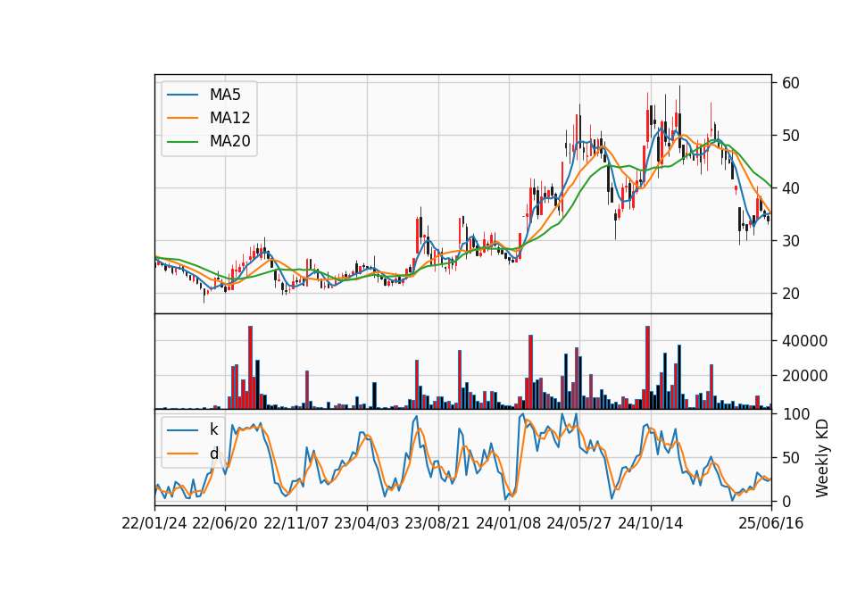Click the 23/04/03 date tick label
Viewport: 857px width, 616px height.
click(x=367, y=523)
